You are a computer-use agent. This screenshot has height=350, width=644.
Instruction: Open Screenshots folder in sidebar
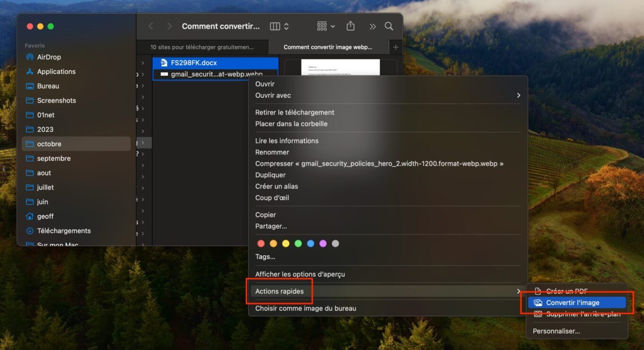click(x=56, y=100)
